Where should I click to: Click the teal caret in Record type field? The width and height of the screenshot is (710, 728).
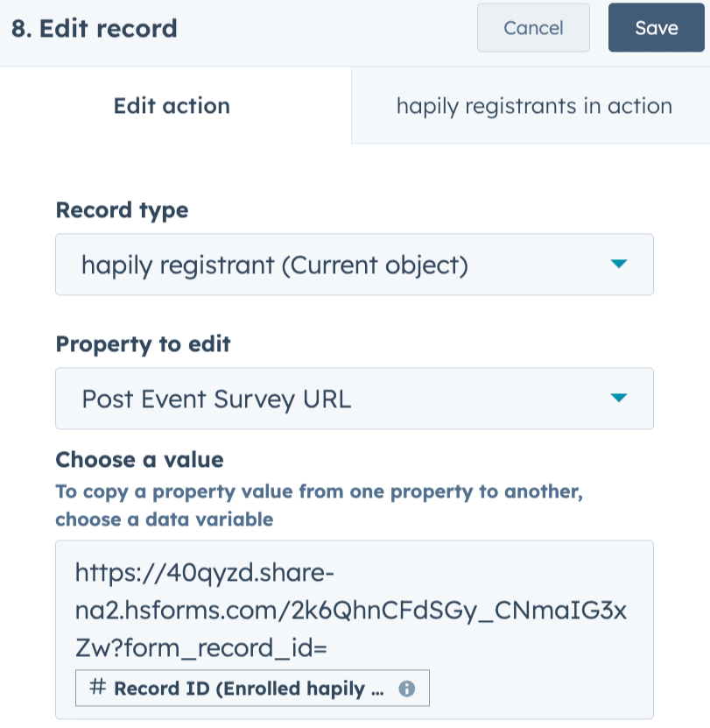619,264
